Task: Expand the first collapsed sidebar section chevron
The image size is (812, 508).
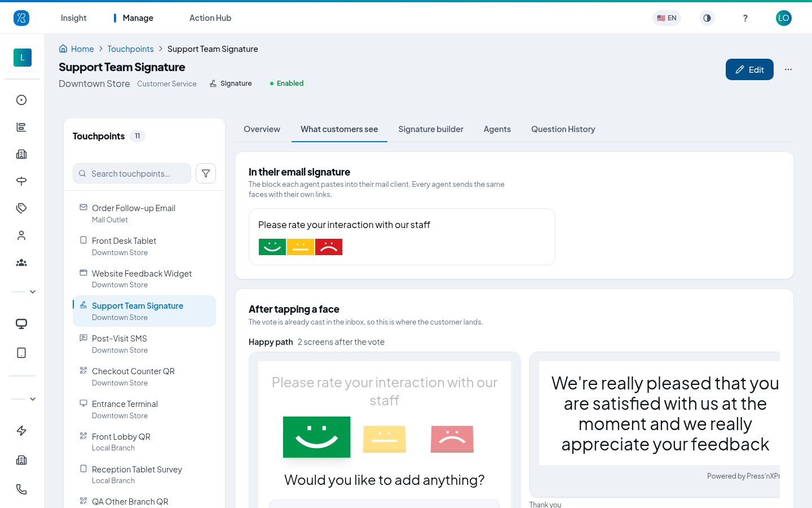Action: point(33,292)
